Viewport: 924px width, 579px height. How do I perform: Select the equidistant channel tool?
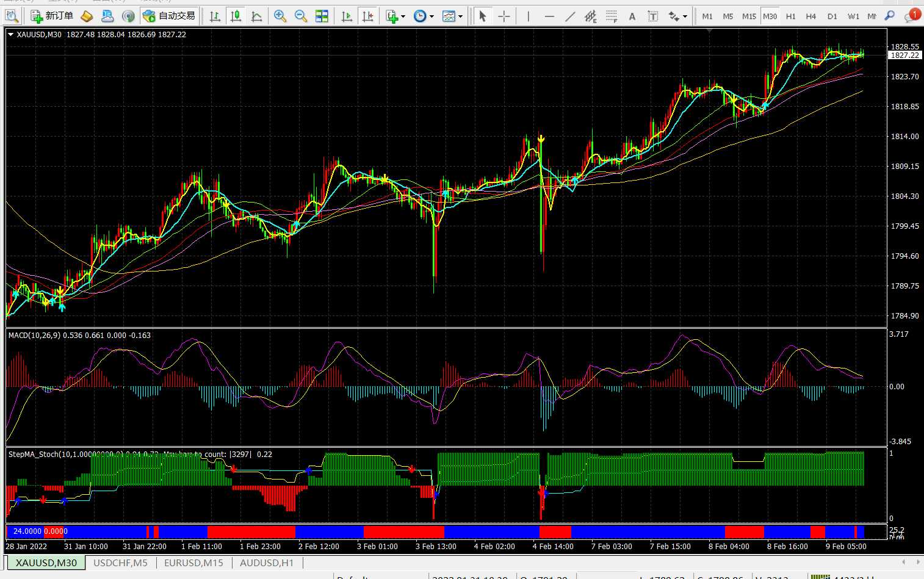point(590,16)
